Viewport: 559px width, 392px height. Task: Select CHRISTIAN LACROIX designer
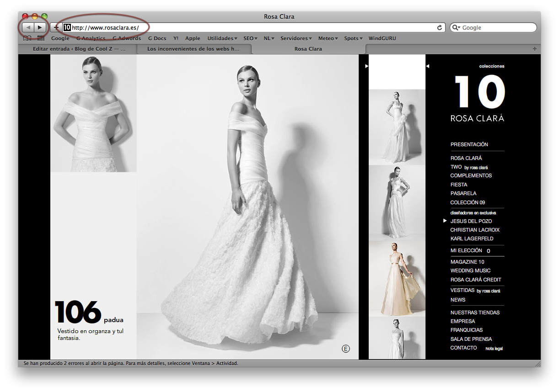[x=475, y=230]
